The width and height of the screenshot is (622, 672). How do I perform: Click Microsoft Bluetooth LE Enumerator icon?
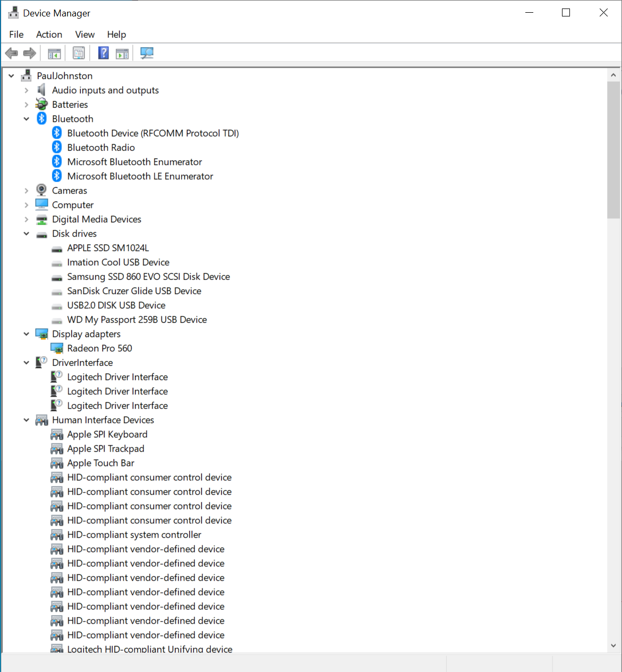pos(57,176)
